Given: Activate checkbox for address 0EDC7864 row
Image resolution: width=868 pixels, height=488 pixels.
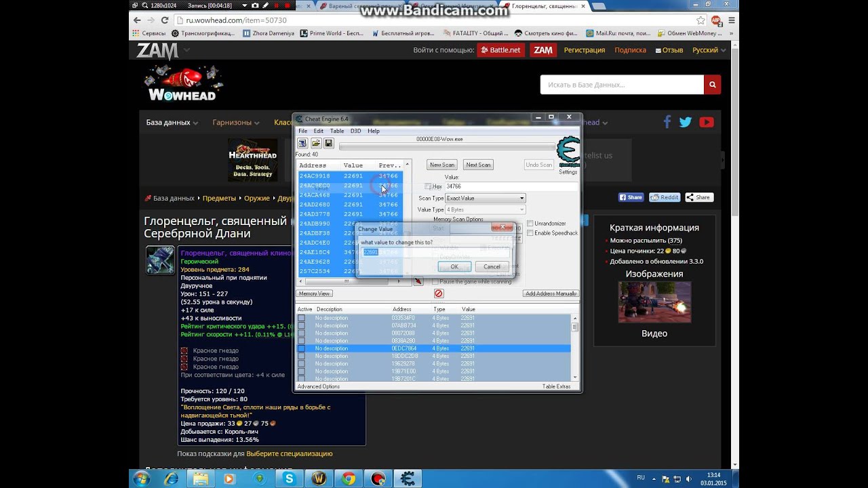Looking at the screenshot, I should 301,348.
